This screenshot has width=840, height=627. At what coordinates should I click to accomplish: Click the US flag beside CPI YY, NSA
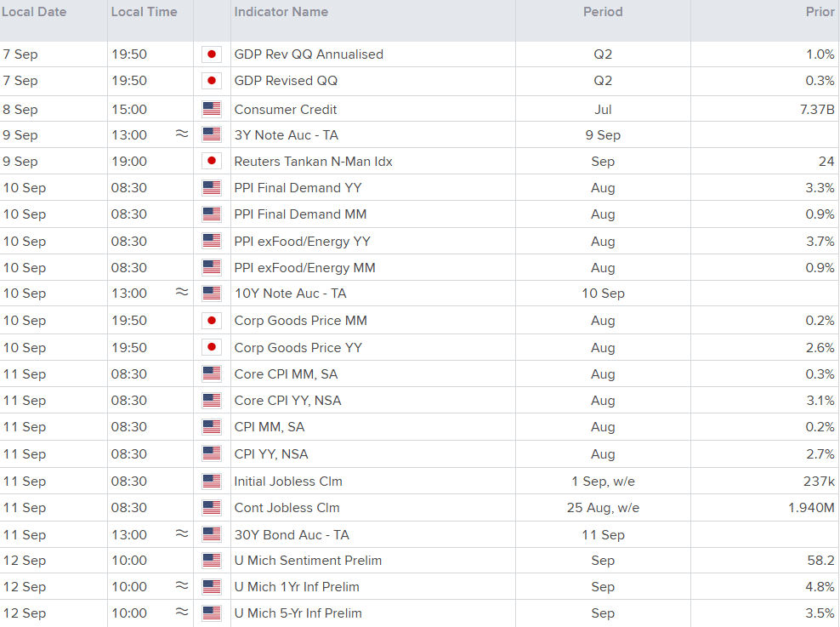click(212, 454)
